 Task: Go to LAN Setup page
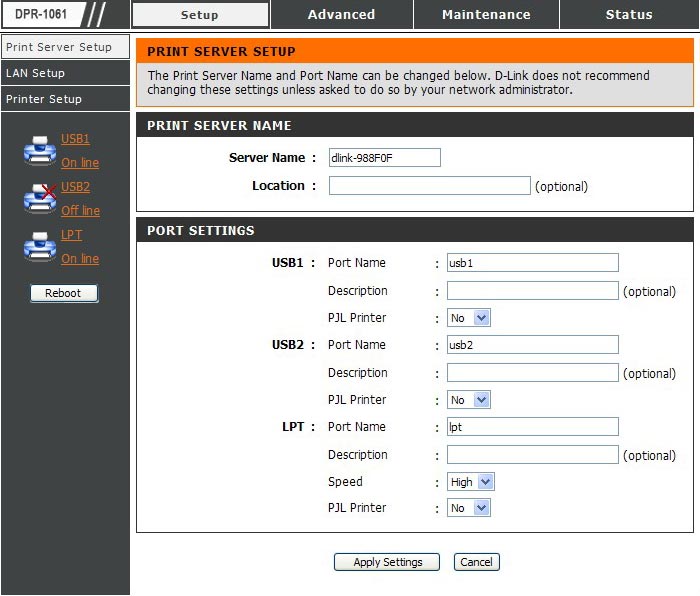tap(66, 73)
